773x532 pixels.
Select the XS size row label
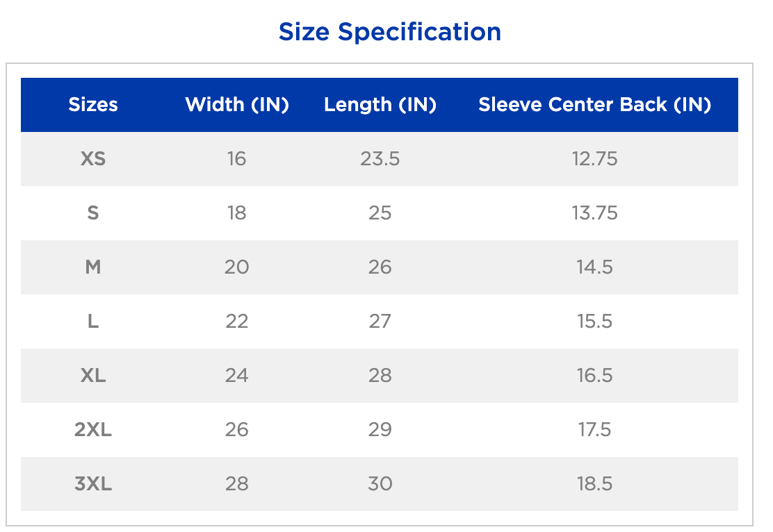point(93,159)
